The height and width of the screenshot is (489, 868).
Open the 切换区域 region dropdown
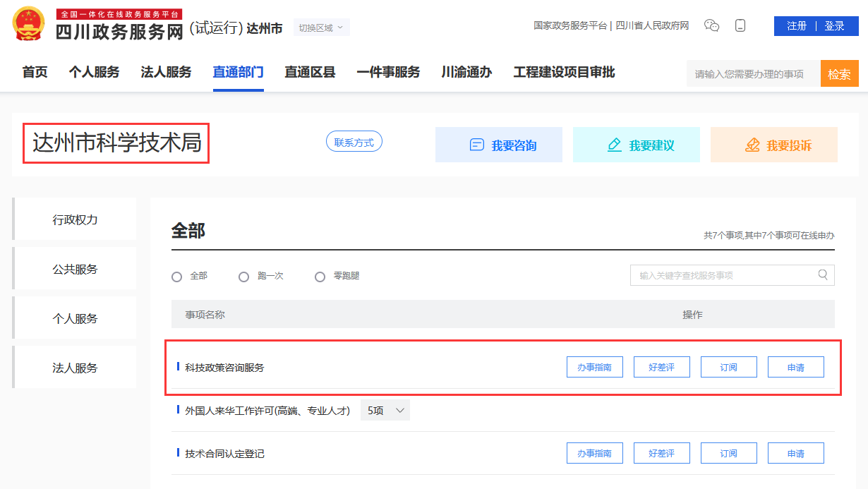pyautogui.click(x=321, y=28)
